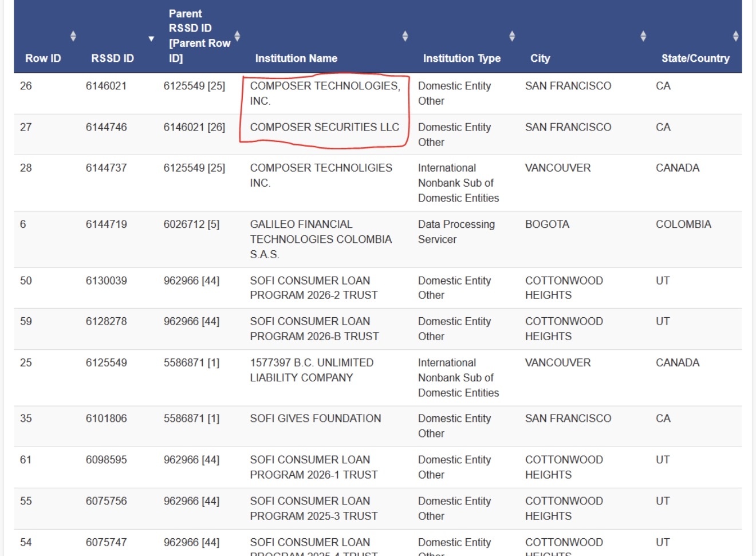This screenshot has height=556, width=756.
Task: Click the Data Processing Servicer type cell
Action: (456, 232)
